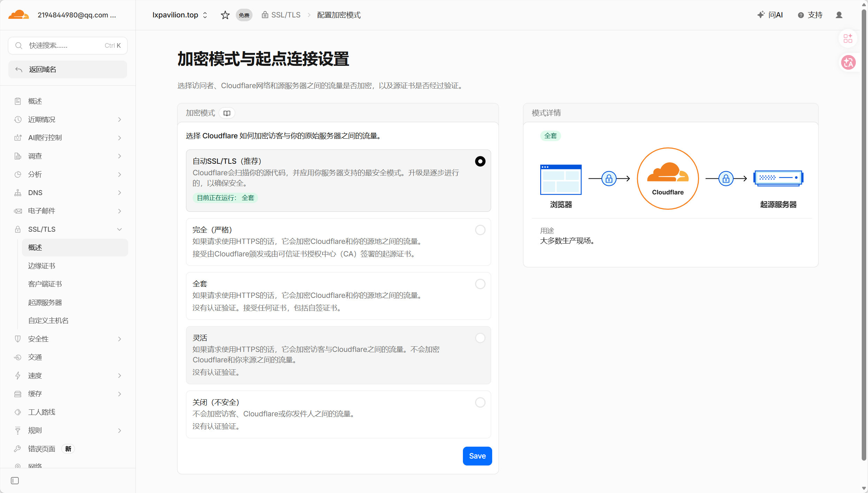868x493 pixels.
Task: Collapse sidebar with the panel icon
Action: click(x=15, y=481)
